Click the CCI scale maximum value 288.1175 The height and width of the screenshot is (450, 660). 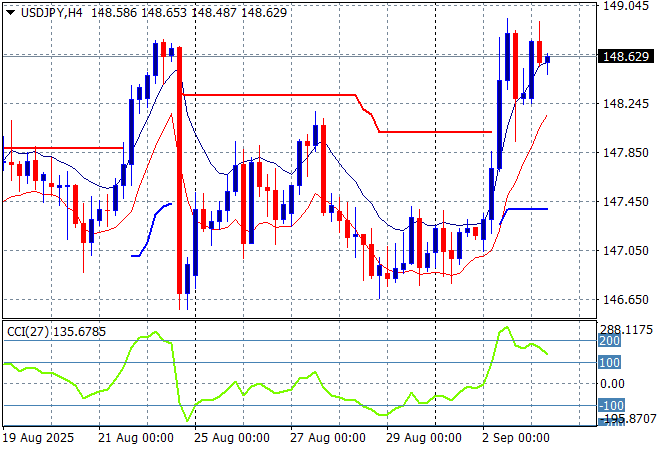pos(628,329)
